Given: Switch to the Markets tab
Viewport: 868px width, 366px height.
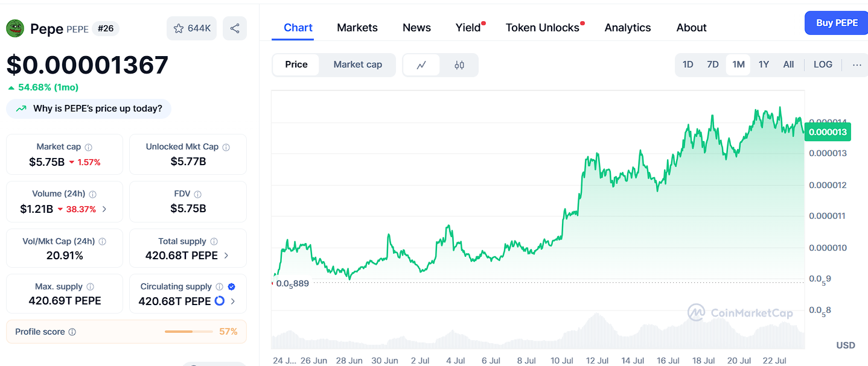Looking at the screenshot, I should pos(357,28).
